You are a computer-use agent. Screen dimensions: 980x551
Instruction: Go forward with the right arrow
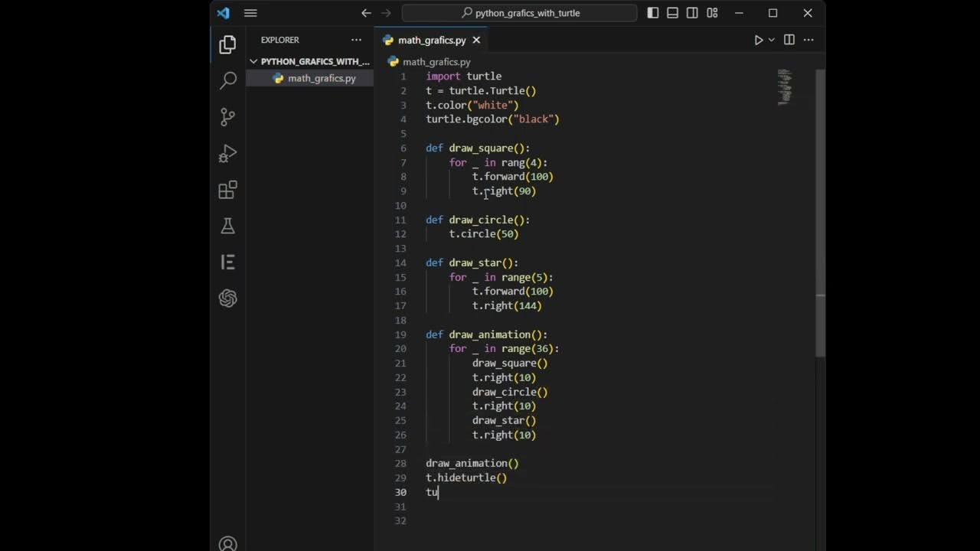tap(386, 13)
